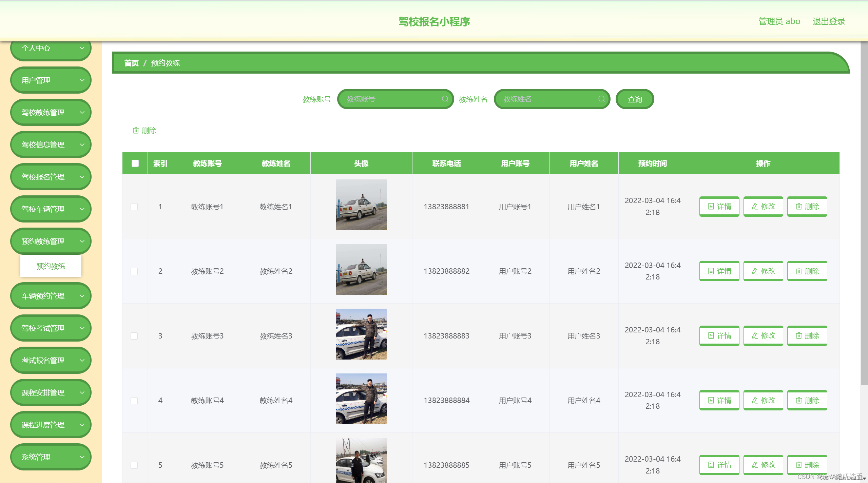Open the 考试报名管理 sidebar menu

tap(51, 360)
